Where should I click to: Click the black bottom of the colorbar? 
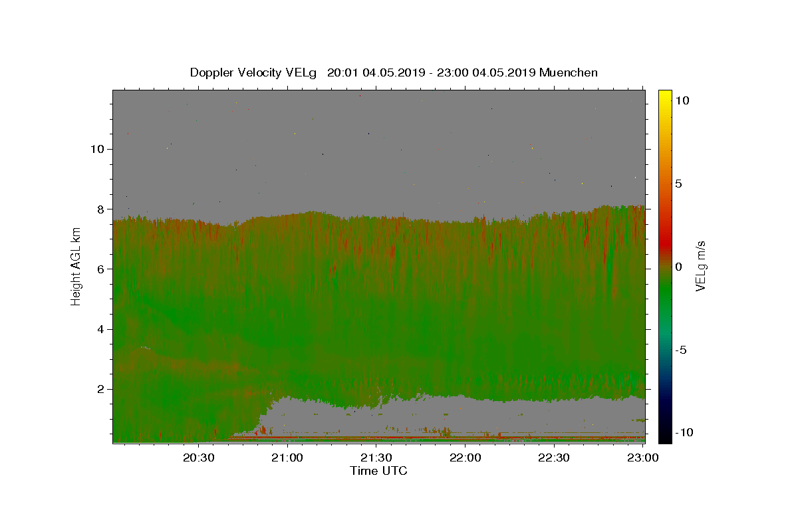(665, 437)
